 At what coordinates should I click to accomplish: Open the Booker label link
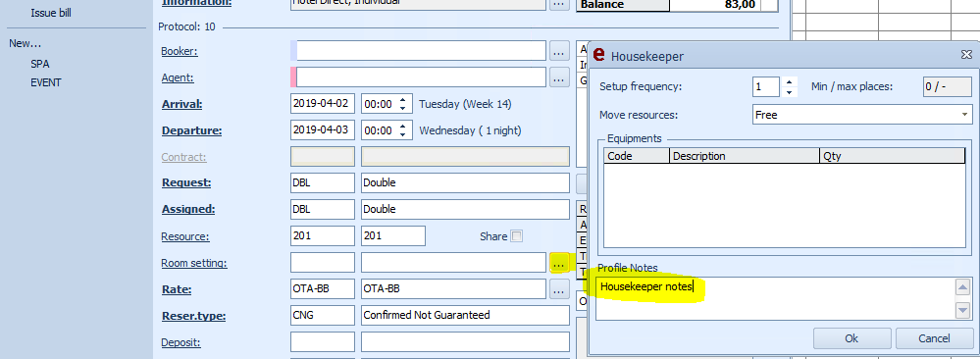180,51
